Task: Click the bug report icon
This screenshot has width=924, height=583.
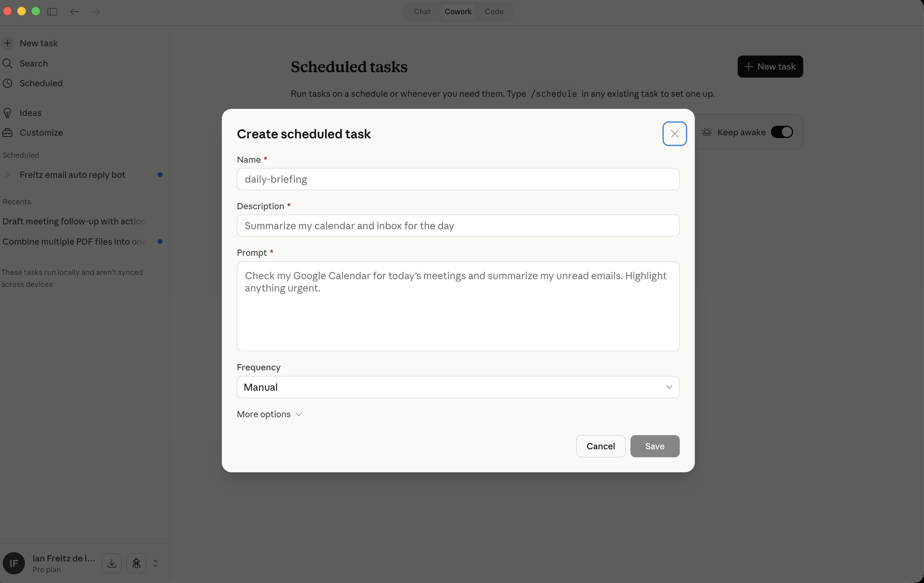Action: click(136, 563)
